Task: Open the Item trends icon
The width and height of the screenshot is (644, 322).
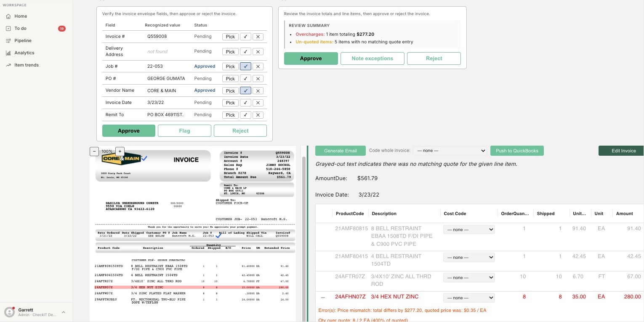Action: (x=8, y=65)
